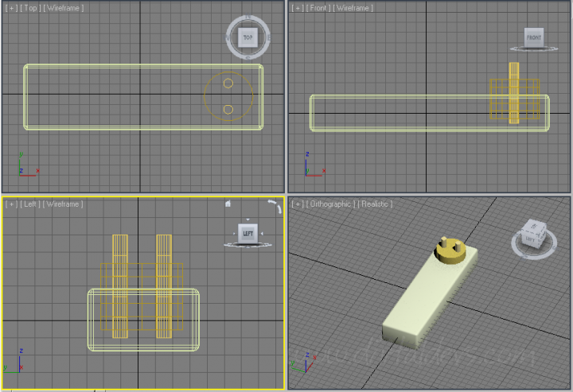The height and width of the screenshot is (392, 573).
Task: Click the ViewCube Home icon in Left viewport
Action: pyautogui.click(x=228, y=204)
